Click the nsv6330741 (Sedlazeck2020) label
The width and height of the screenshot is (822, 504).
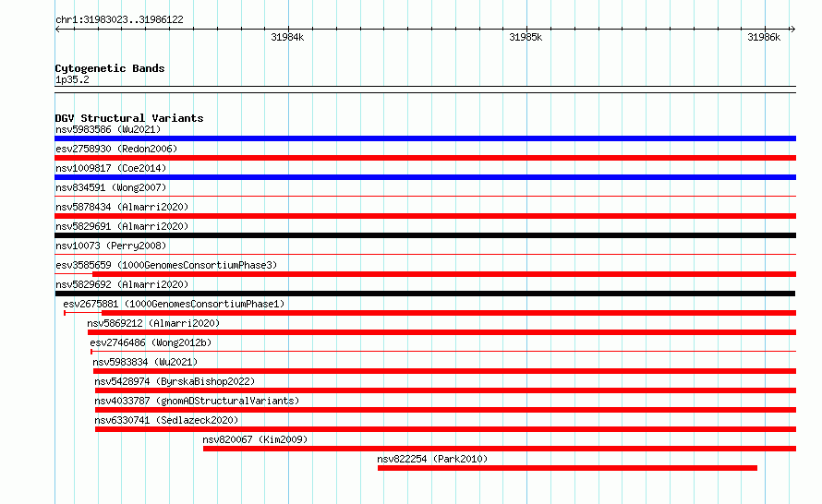click(x=166, y=420)
